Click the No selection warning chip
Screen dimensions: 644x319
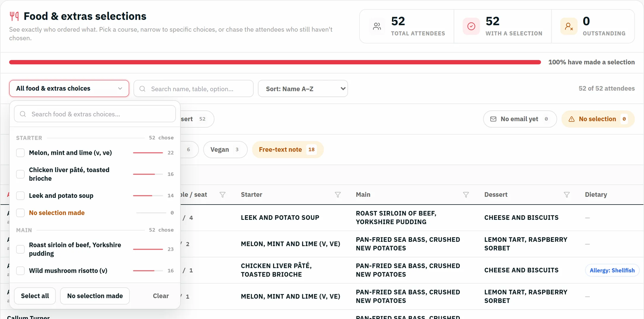598,119
